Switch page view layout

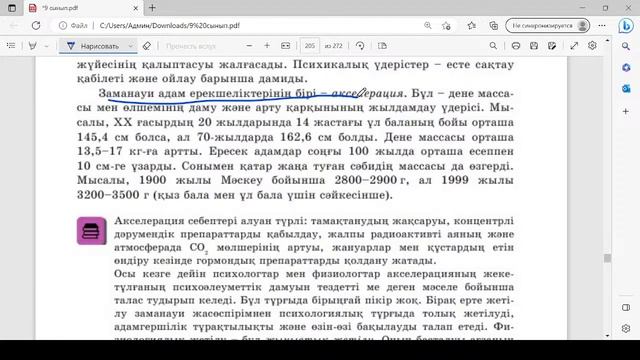pyautogui.click(x=382, y=46)
